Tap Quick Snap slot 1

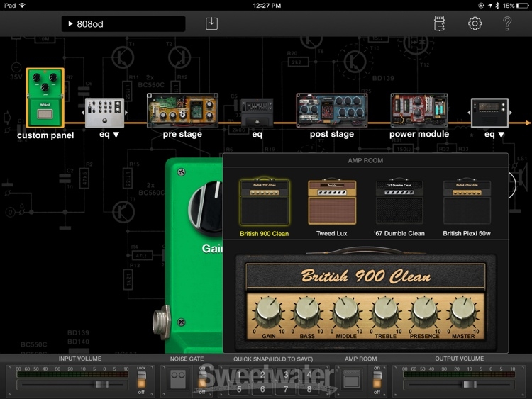239,374
